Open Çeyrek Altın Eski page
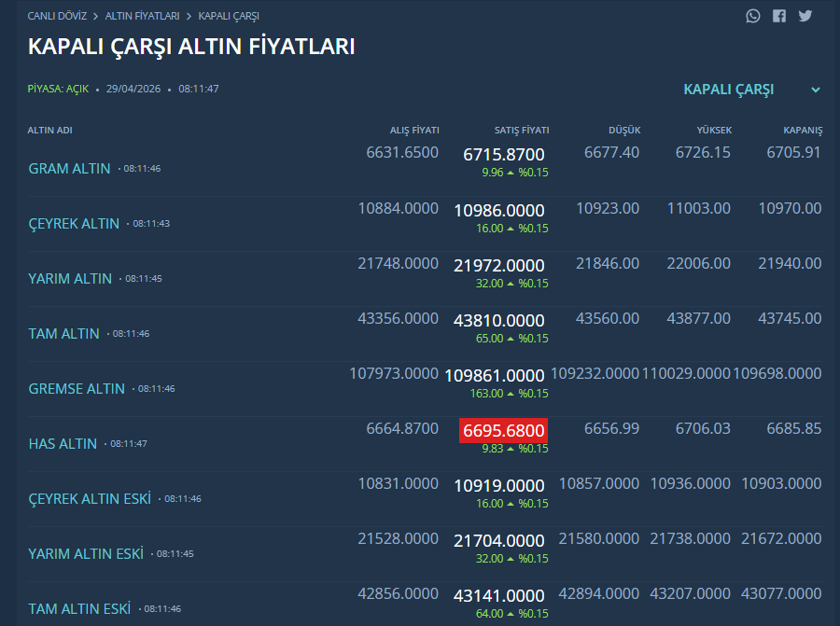 point(90,499)
